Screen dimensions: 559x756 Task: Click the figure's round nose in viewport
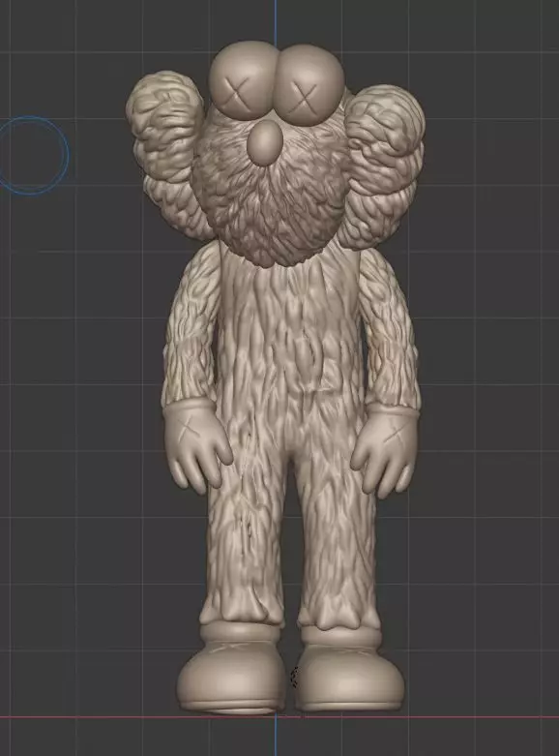tap(265, 143)
